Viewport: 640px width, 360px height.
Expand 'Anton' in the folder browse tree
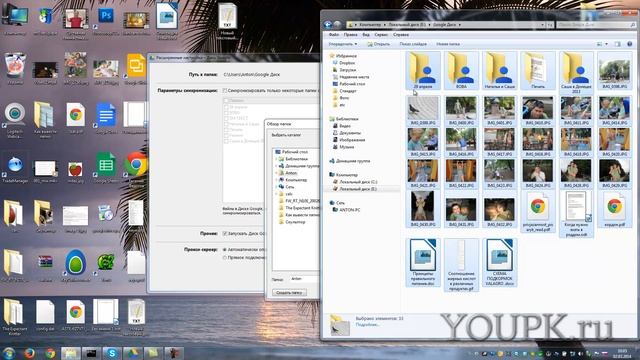coord(276,173)
